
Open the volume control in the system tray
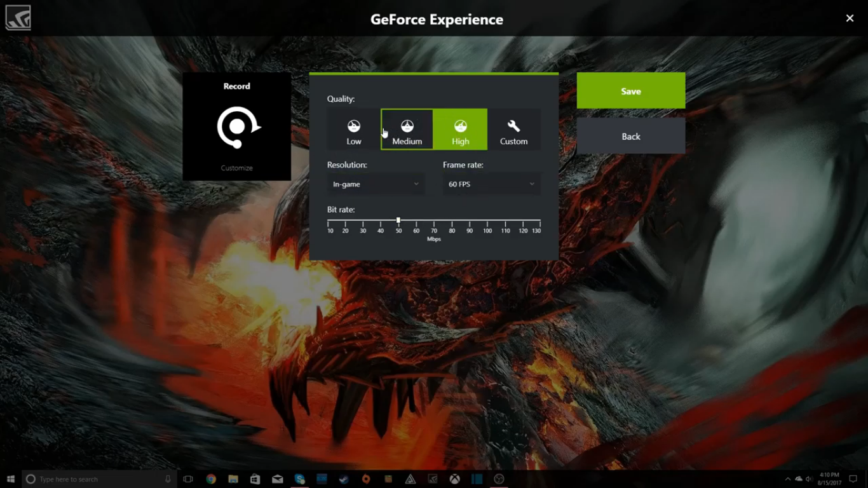[x=809, y=479]
